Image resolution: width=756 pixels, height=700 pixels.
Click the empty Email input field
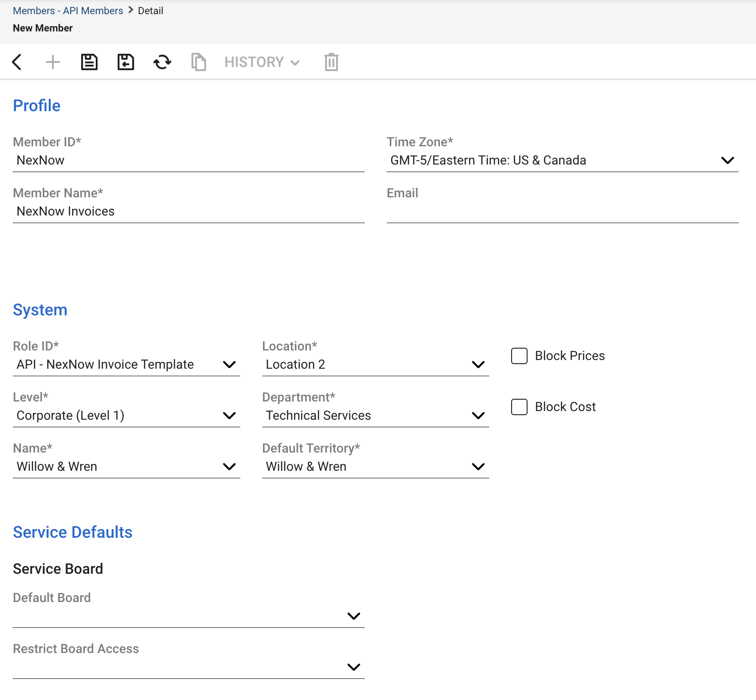[x=562, y=211]
